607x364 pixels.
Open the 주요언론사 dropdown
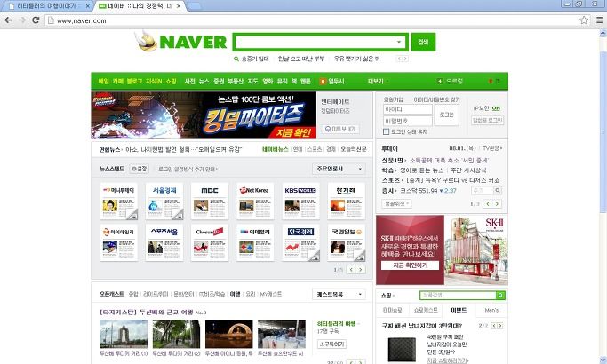[339, 169]
